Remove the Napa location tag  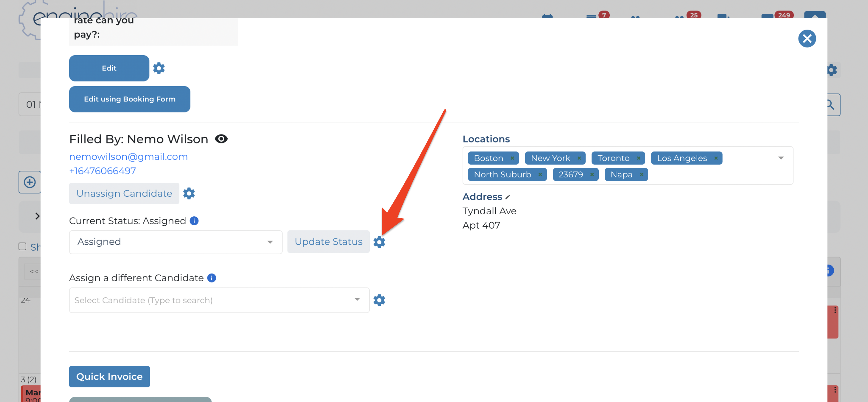(642, 175)
